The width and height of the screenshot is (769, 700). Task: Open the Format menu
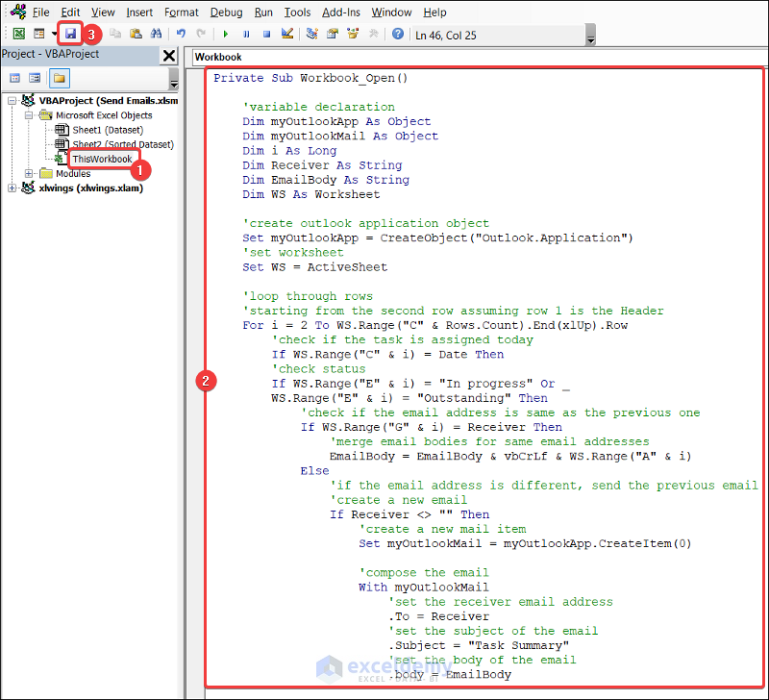[x=182, y=12]
